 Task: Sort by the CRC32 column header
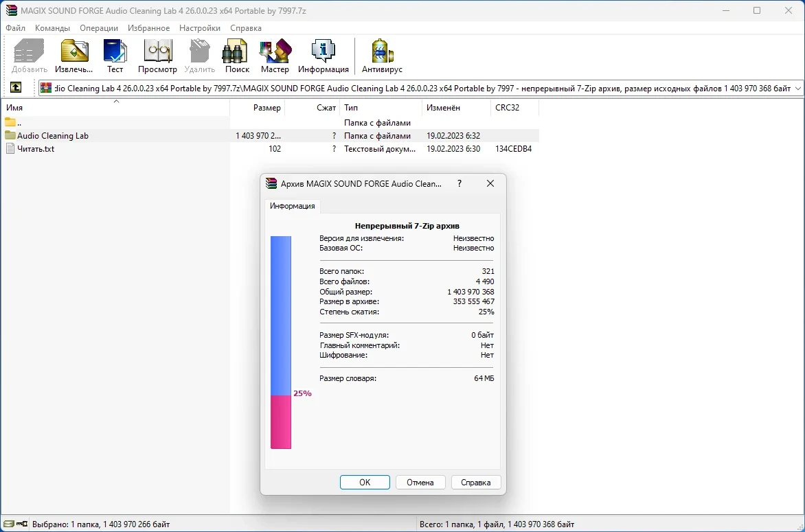point(515,107)
